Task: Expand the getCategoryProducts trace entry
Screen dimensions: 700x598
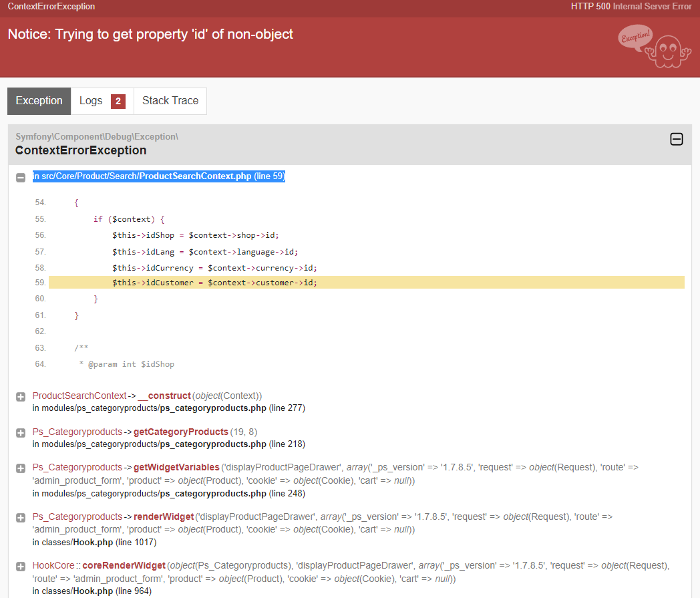Action: pyautogui.click(x=21, y=433)
